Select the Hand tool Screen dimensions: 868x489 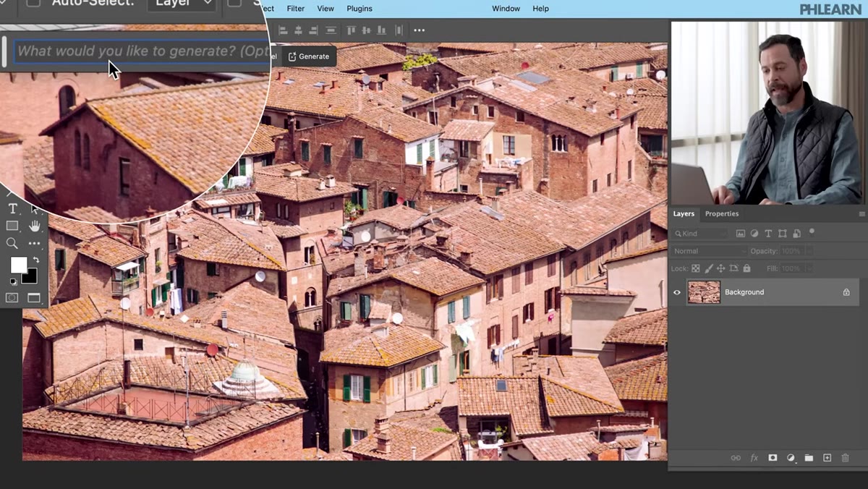[35, 226]
